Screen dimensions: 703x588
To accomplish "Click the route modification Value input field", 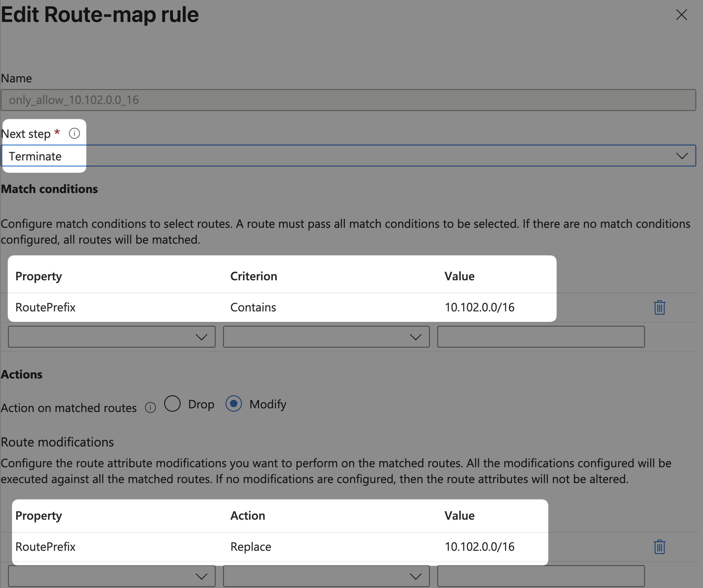I will pyautogui.click(x=541, y=576).
